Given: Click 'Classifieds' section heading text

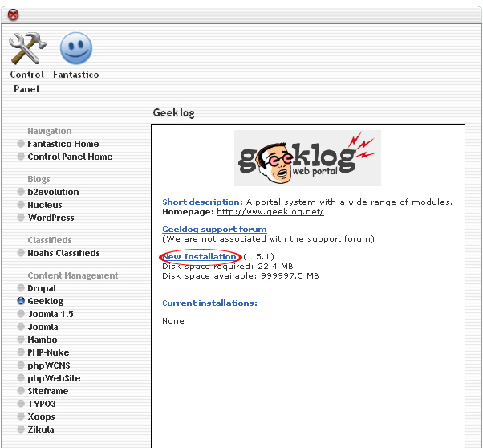Looking at the screenshot, I should [x=50, y=240].
